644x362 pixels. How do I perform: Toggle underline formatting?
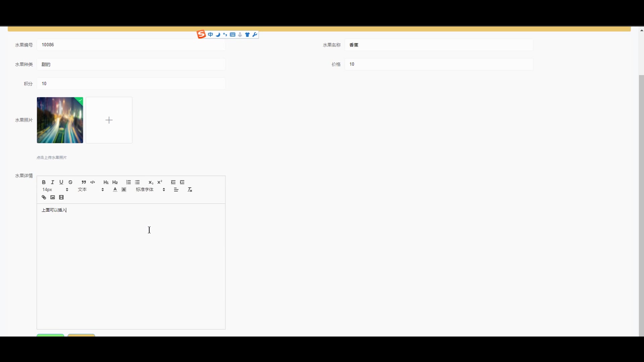point(61,182)
